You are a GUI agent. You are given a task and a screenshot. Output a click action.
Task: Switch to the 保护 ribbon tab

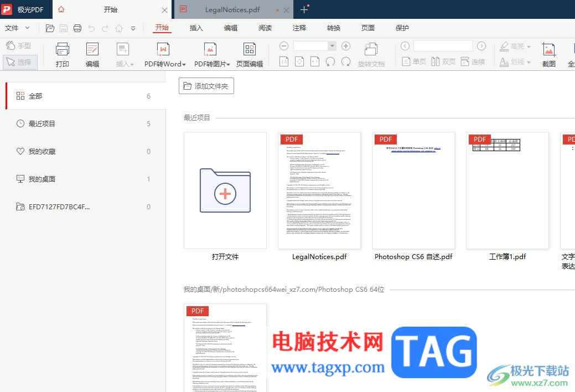pos(402,28)
